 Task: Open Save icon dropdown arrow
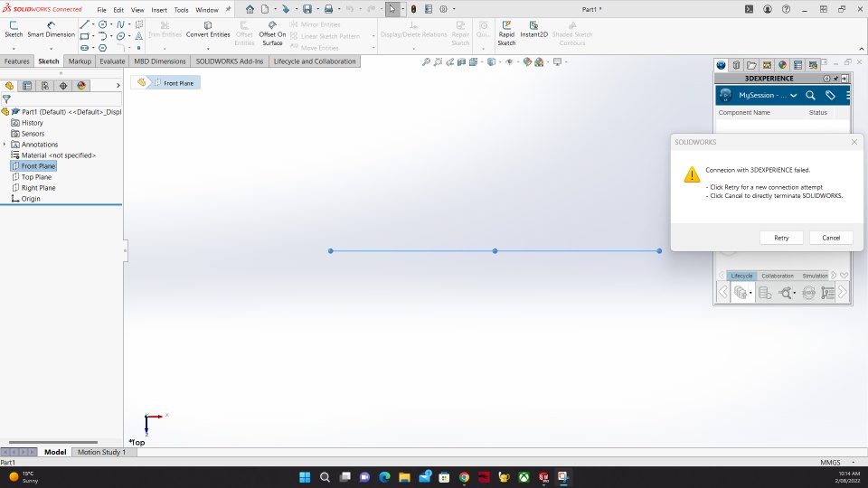point(317,9)
